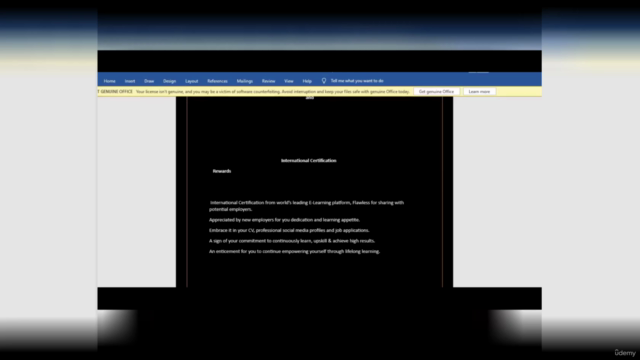Click the line starting 'Embrace it in your CV'
The image size is (640, 360).
pos(289,230)
